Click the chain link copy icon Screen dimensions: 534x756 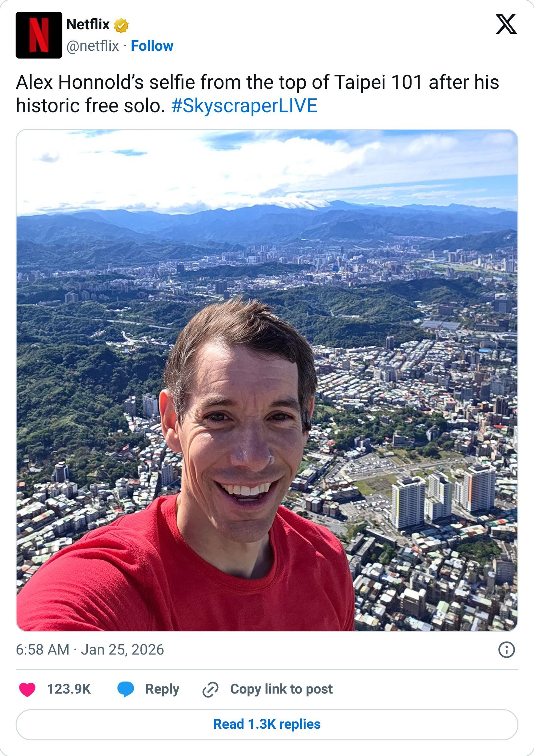(210, 689)
